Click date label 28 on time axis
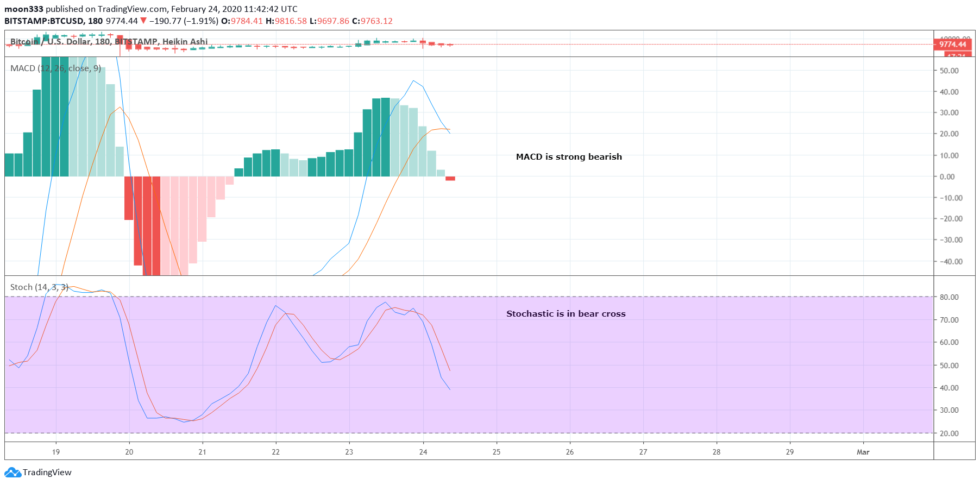This screenshot has width=980, height=485. pyautogui.click(x=717, y=452)
